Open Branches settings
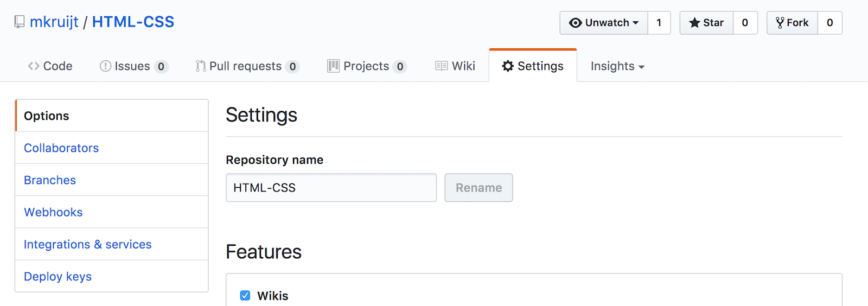 coord(112,180)
